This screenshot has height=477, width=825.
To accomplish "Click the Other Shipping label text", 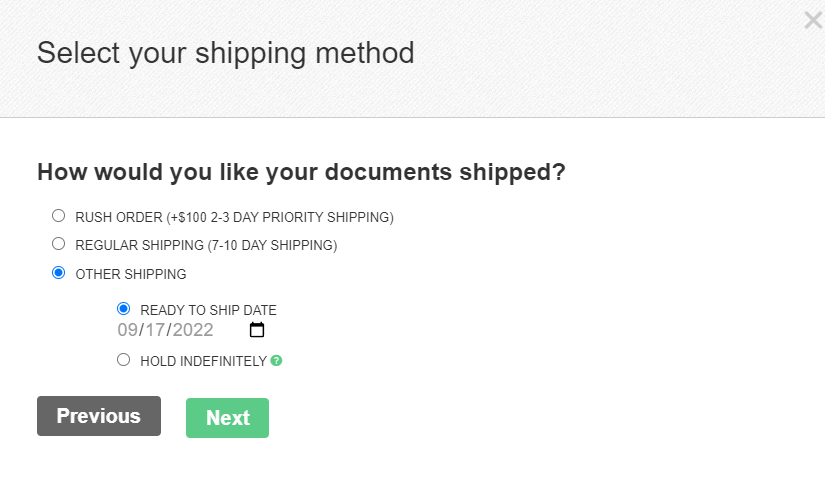I will click(131, 274).
